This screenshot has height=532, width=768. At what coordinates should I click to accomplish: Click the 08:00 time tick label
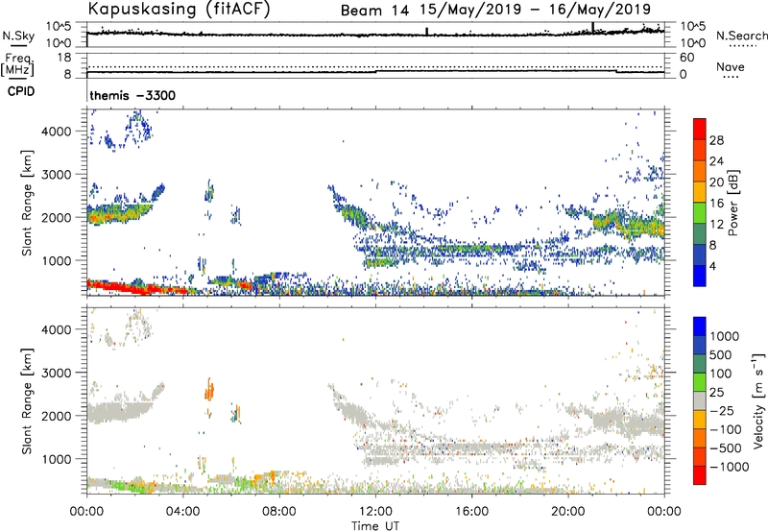(x=279, y=512)
